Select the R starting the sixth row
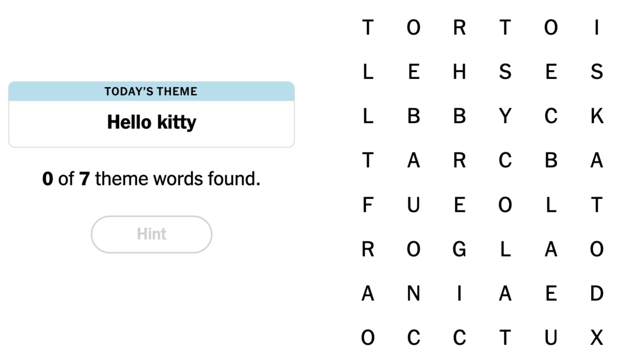The width and height of the screenshot is (622, 364). tap(368, 248)
